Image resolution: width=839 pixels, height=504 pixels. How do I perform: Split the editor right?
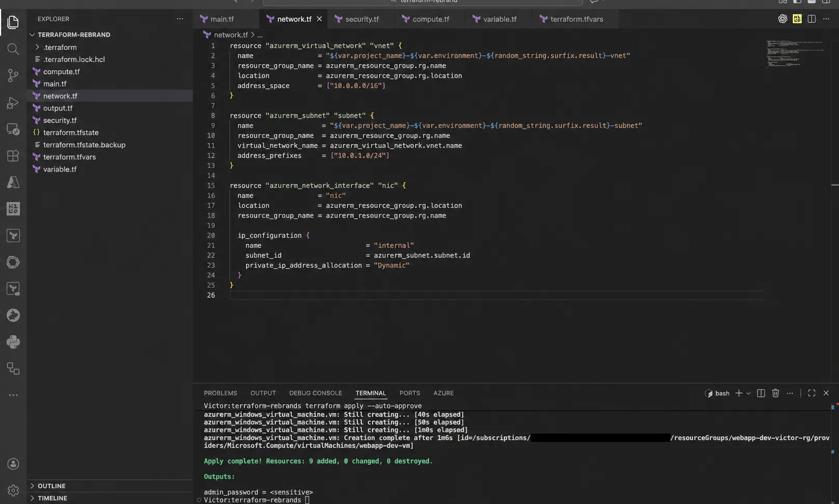(x=812, y=19)
